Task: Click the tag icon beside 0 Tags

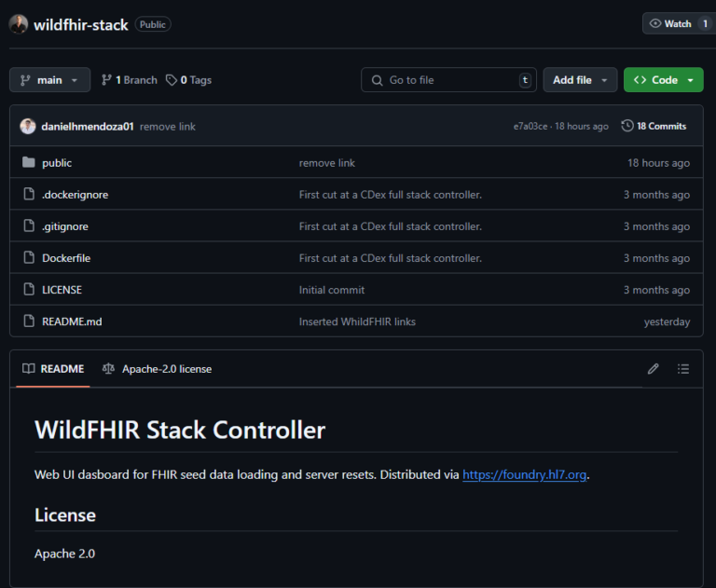Action: (172, 80)
